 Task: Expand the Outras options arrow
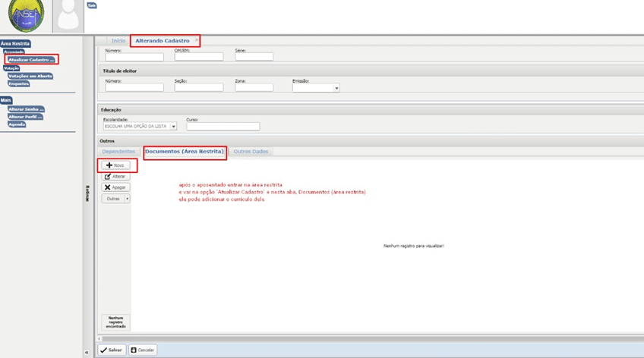(127, 199)
